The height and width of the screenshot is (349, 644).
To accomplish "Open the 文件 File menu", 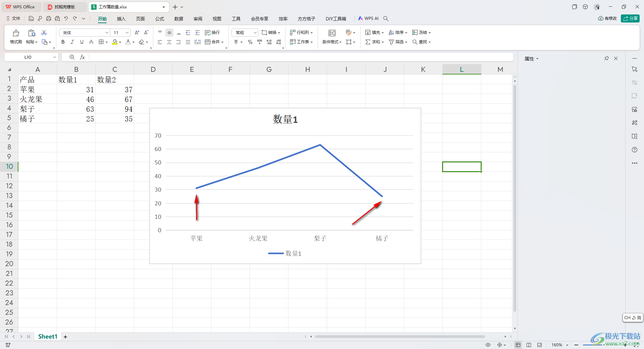I will [13, 18].
